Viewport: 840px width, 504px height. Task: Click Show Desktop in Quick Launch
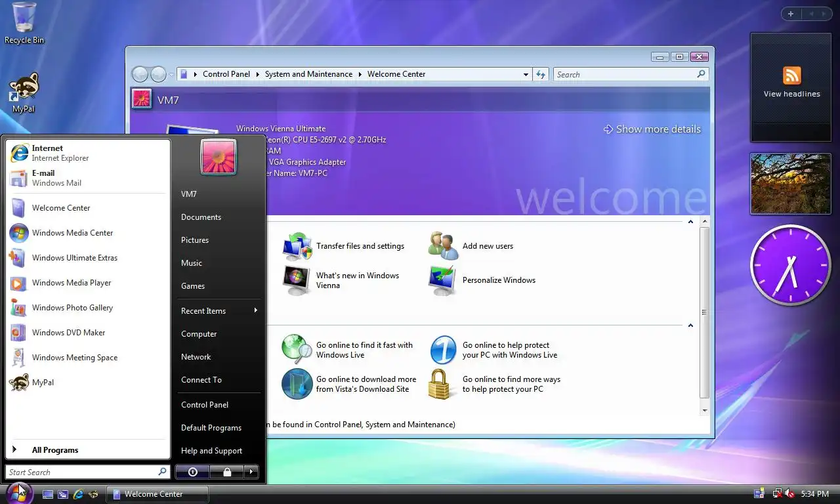48,494
